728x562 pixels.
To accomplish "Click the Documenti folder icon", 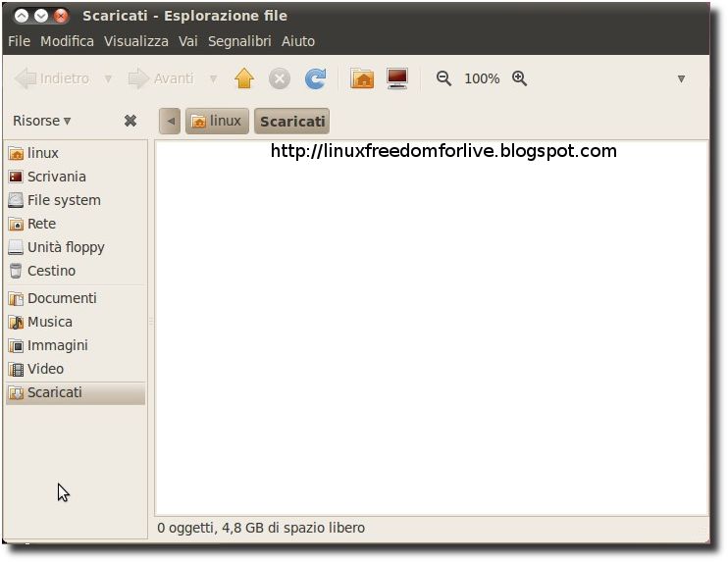I will coord(16,298).
